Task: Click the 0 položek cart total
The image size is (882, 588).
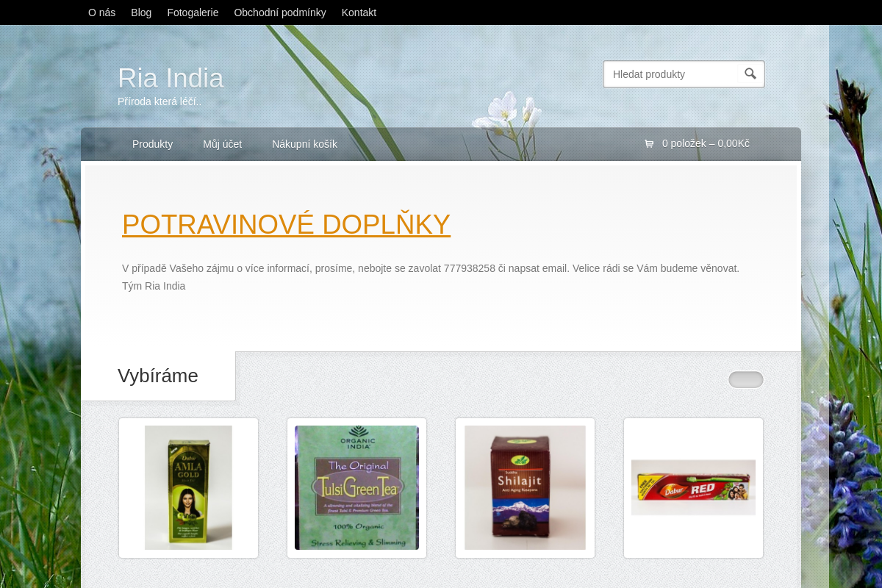Action: pyautogui.click(x=706, y=143)
